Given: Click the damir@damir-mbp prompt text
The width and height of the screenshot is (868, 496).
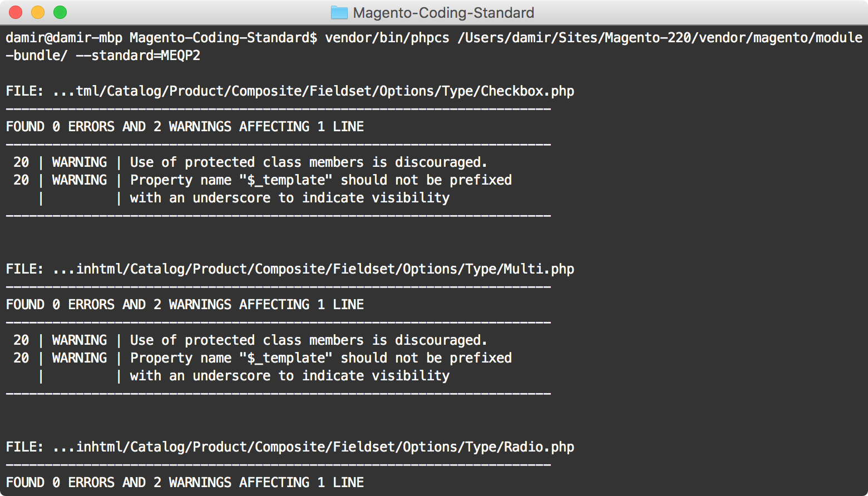Looking at the screenshot, I should pos(64,38).
